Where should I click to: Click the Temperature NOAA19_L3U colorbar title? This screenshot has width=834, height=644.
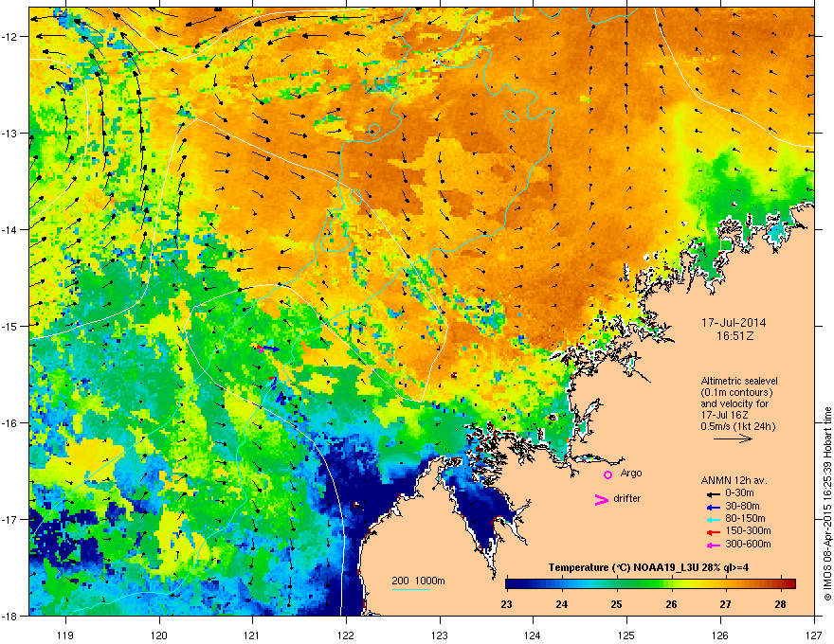click(x=648, y=567)
